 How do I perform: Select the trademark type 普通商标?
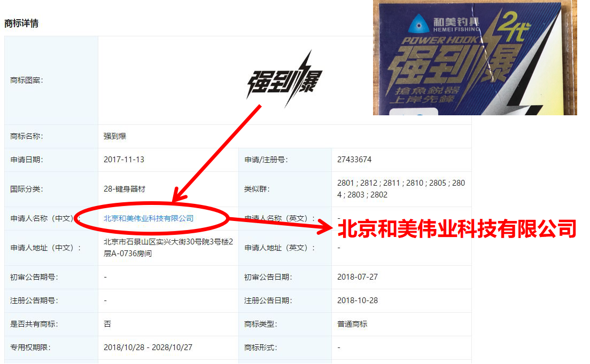tap(352, 324)
